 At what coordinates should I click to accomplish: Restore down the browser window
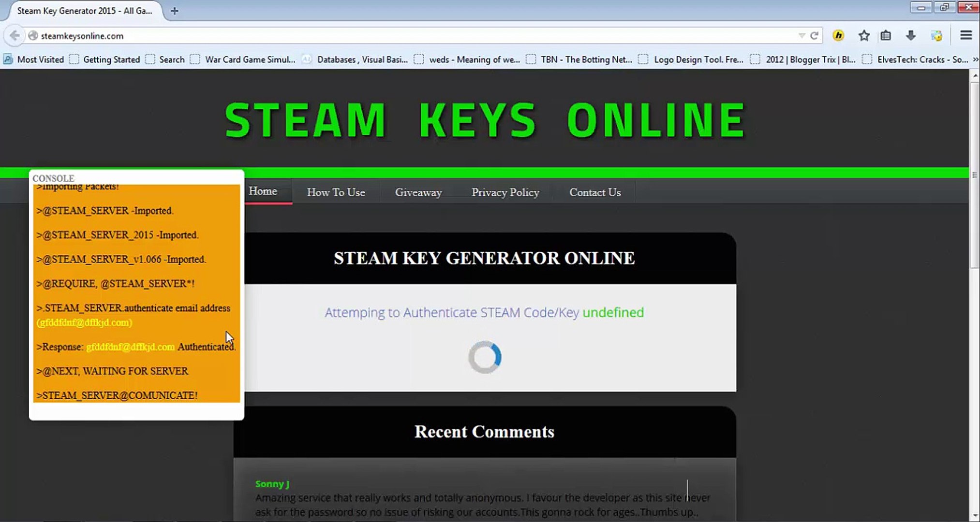pos(944,7)
